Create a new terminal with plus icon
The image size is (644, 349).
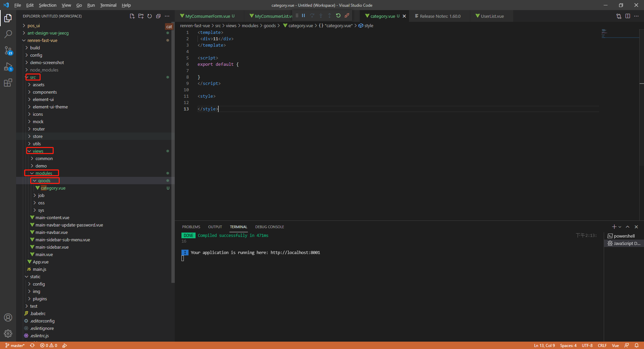pyautogui.click(x=614, y=227)
